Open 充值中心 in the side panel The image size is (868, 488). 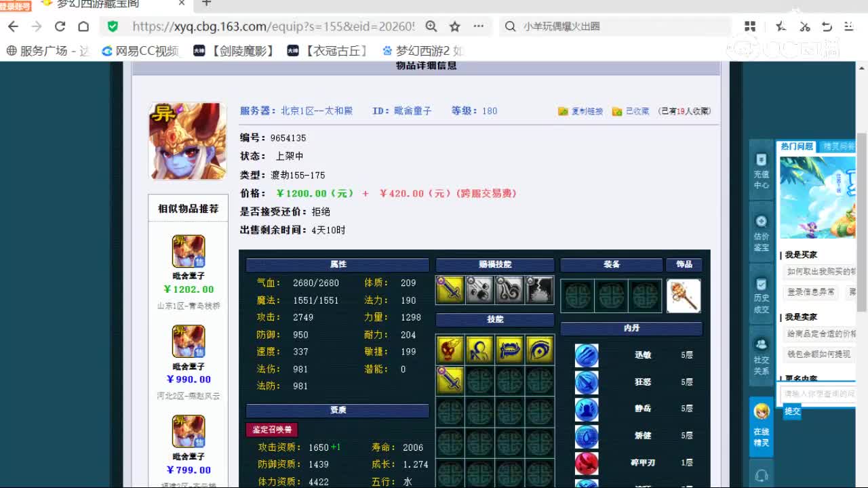[x=761, y=171]
